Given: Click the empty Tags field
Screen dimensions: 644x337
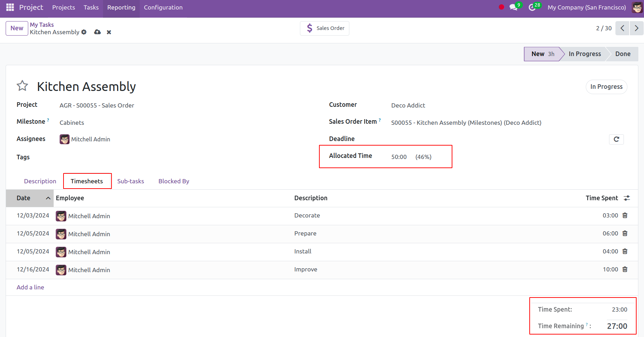Looking at the screenshot, I should (187, 157).
